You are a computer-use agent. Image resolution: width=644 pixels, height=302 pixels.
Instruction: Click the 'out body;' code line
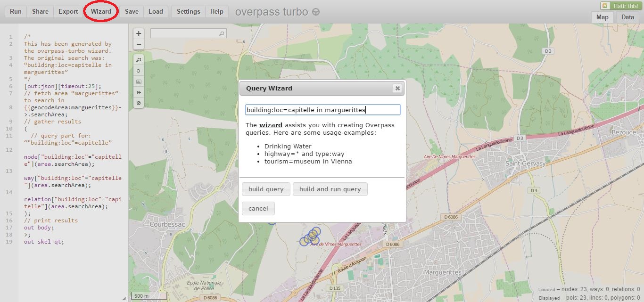(x=39, y=228)
